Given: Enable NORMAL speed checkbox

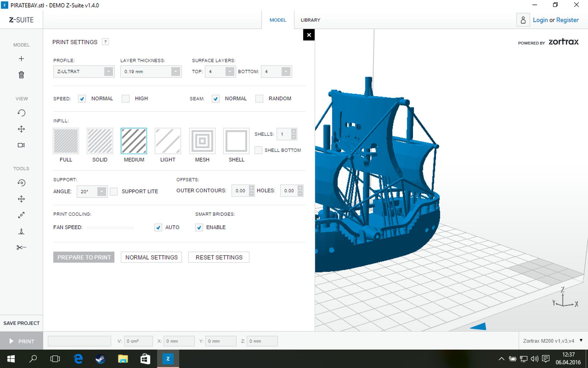Looking at the screenshot, I should click(82, 99).
